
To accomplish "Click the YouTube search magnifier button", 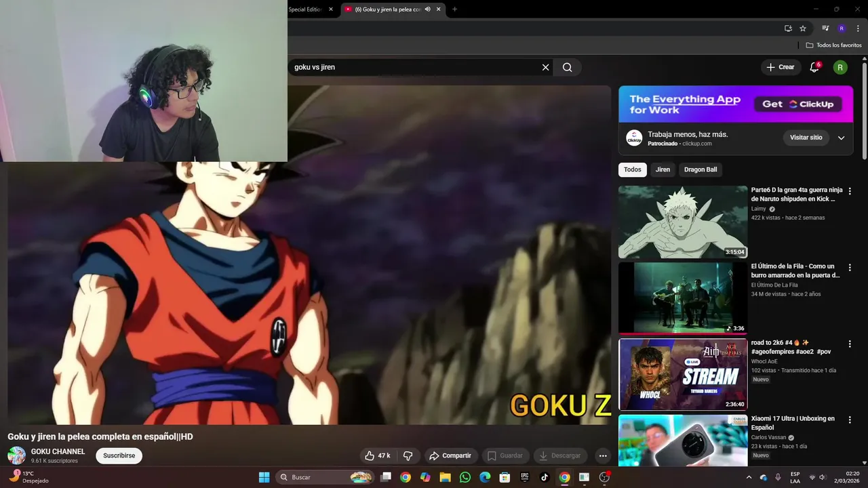I will [568, 67].
